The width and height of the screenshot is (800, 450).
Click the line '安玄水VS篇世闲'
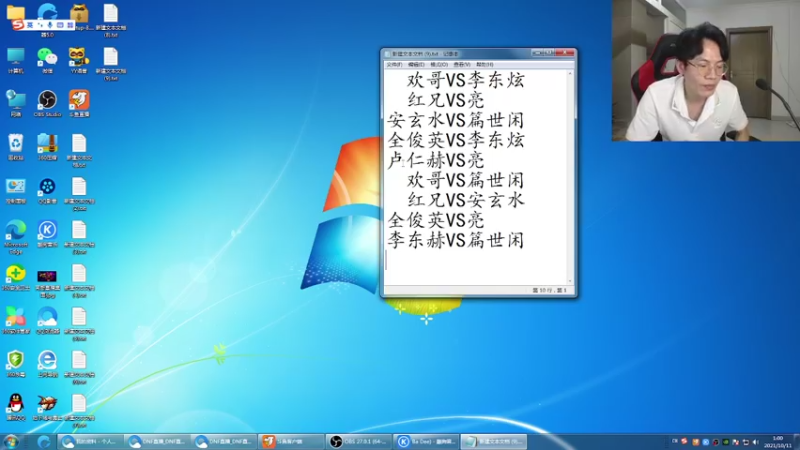tap(456, 120)
